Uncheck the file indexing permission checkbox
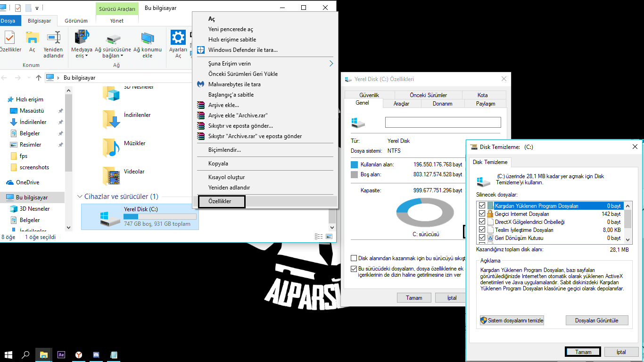Viewport: 644px width, 362px height. coord(354,269)
